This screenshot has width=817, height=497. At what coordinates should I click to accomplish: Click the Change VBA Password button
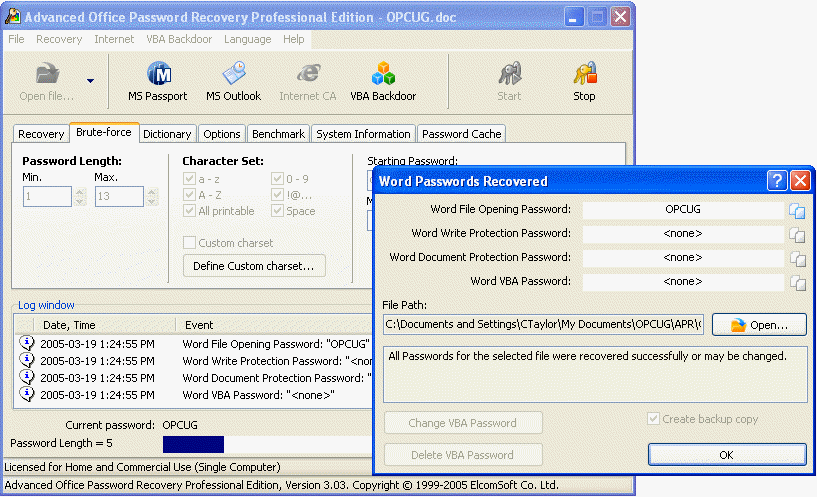coord(463,423)
